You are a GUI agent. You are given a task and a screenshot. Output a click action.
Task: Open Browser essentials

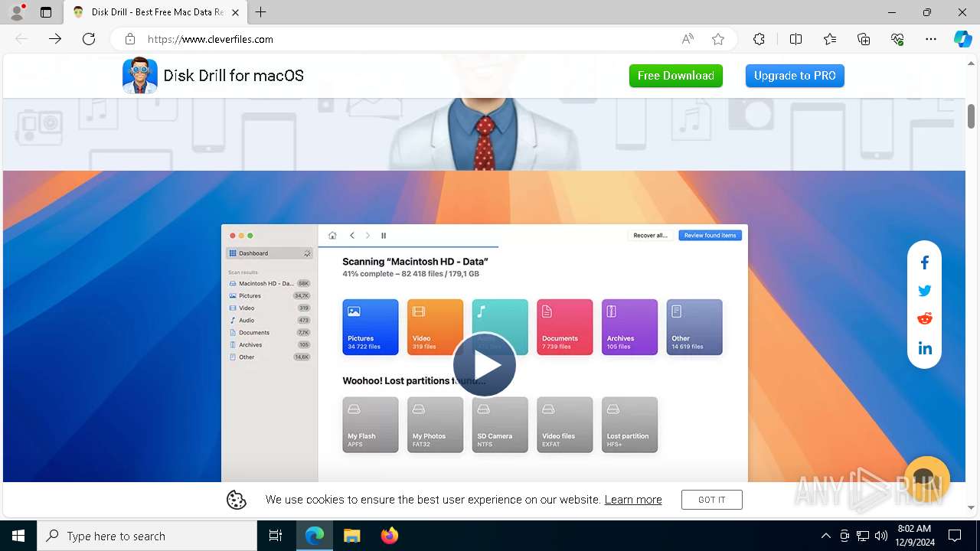click(897, 39)
